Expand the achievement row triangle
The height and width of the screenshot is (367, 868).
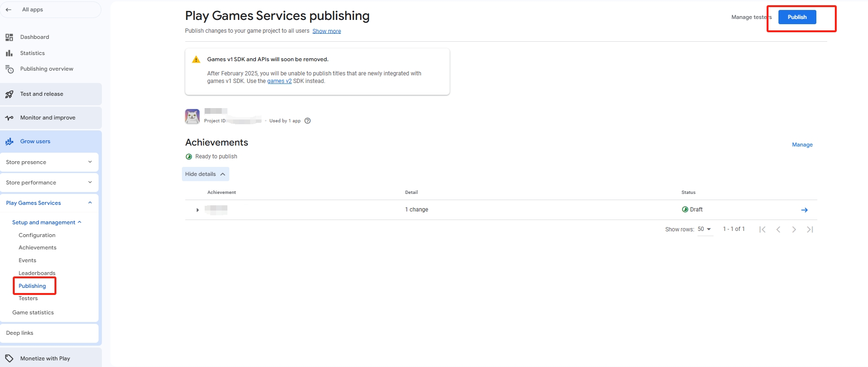click(x=198, y=210)
